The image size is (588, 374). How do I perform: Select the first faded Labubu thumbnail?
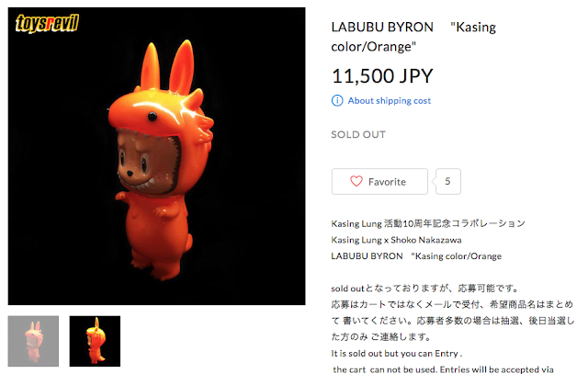[33, 341]
